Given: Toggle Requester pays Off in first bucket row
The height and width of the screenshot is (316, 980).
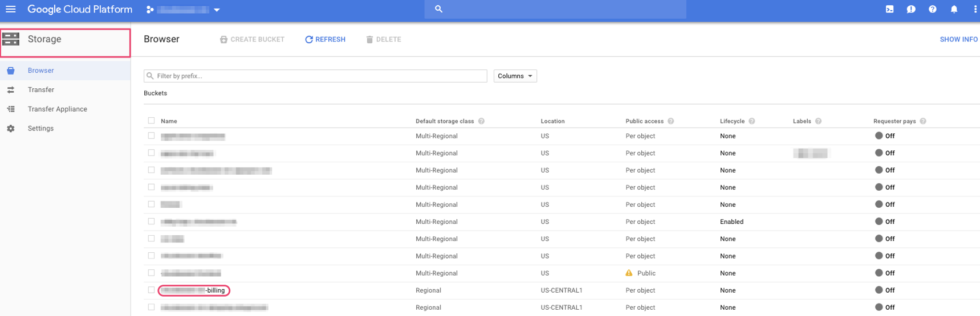Looking at the screenshot, I should point(885,136).
